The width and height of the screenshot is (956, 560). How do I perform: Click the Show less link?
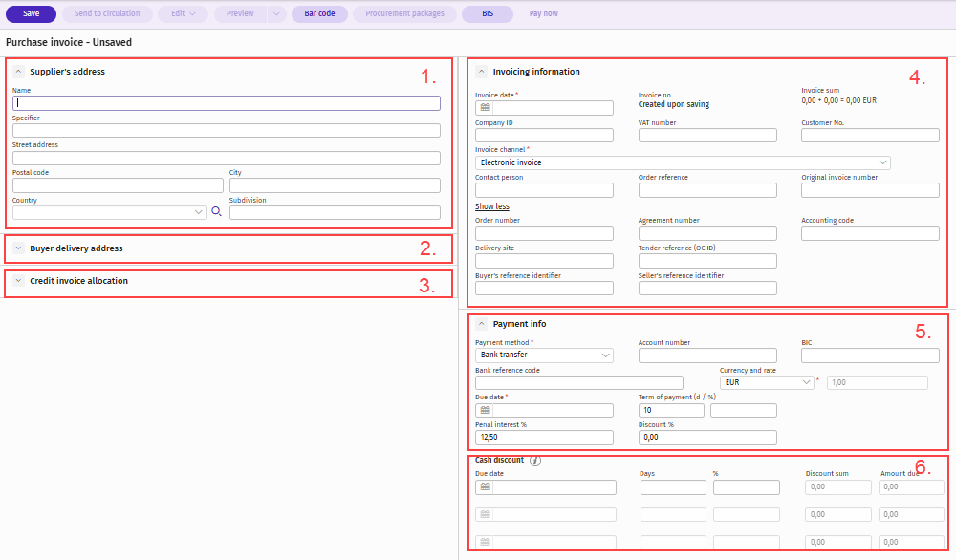click(x=492, y=206)
